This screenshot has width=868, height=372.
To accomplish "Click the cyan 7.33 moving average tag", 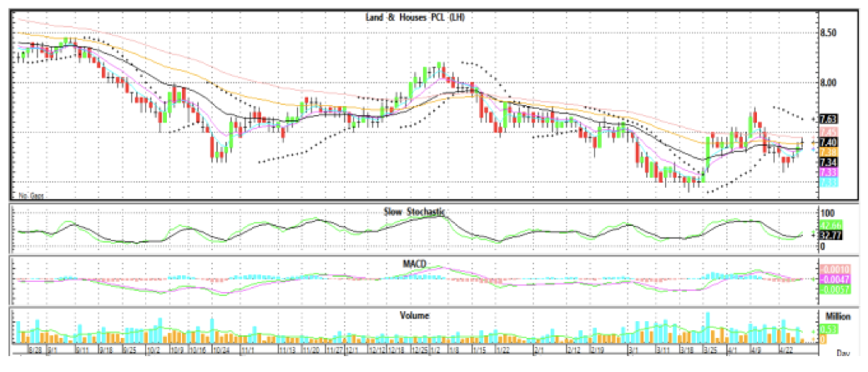I will (829, 182).
